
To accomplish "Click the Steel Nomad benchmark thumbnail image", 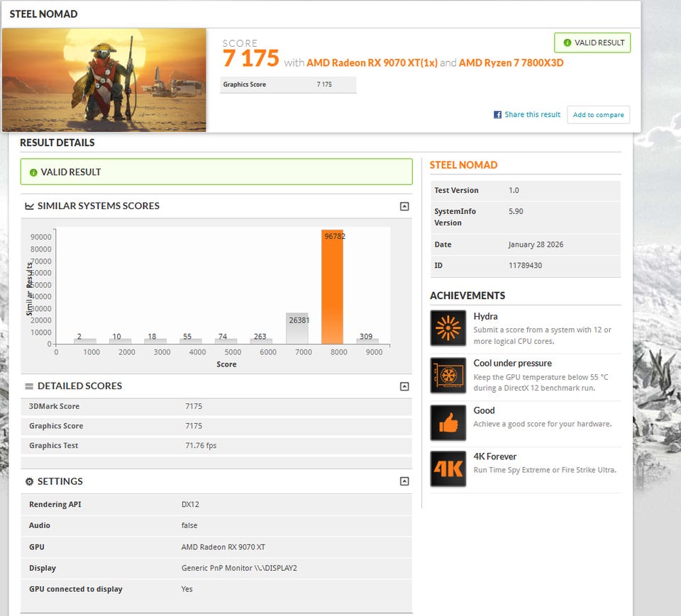I will [104, 80].
